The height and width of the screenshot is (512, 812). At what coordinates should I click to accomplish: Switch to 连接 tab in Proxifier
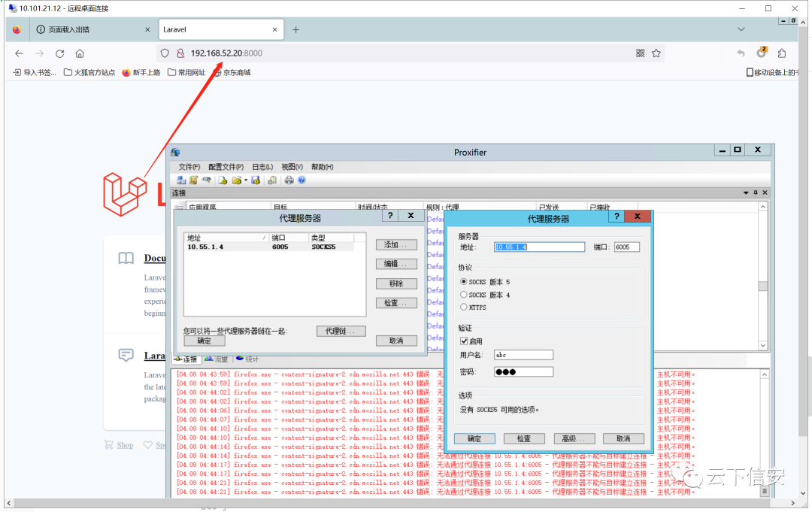click(x=186, y=359)
